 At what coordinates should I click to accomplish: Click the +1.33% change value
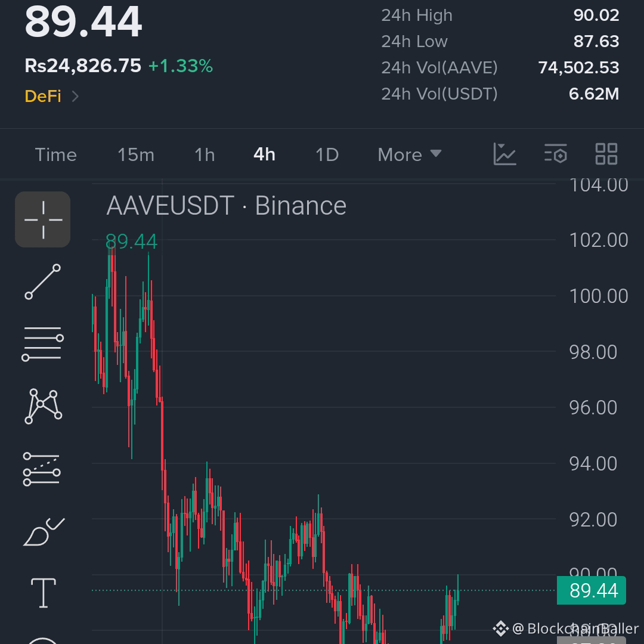point(181,66)
